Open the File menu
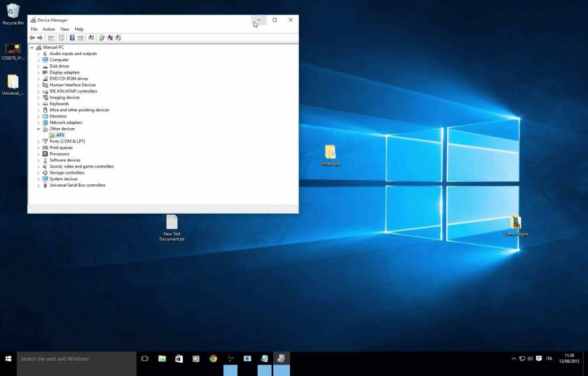 (x=34, y=29)
